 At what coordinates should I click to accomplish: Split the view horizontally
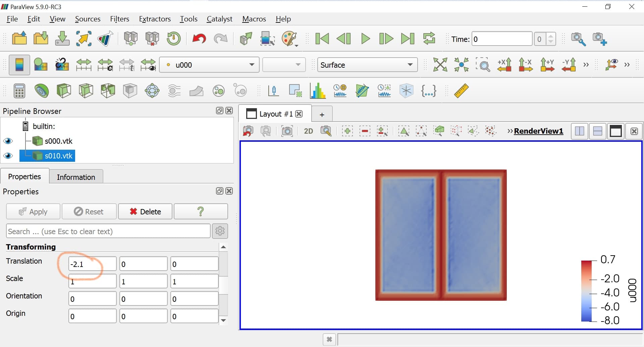(x=580, y=131)
